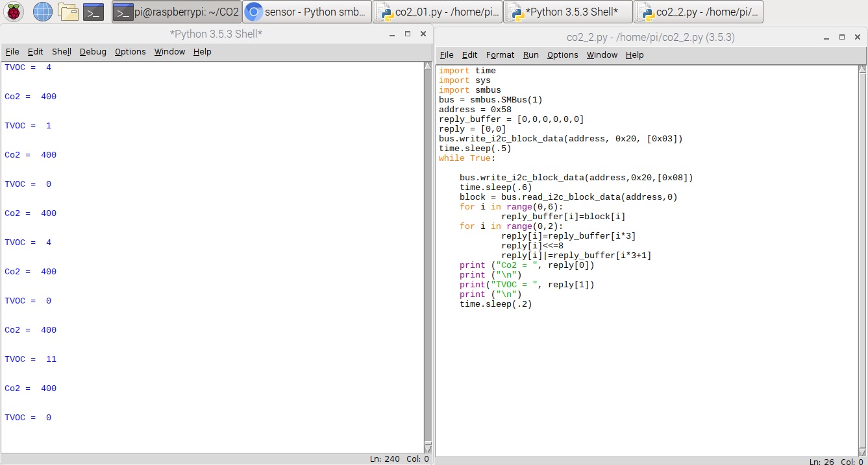Click 'Ln: 26' status in co2_2.py editor
868x465 pixels.
point(823,462)
